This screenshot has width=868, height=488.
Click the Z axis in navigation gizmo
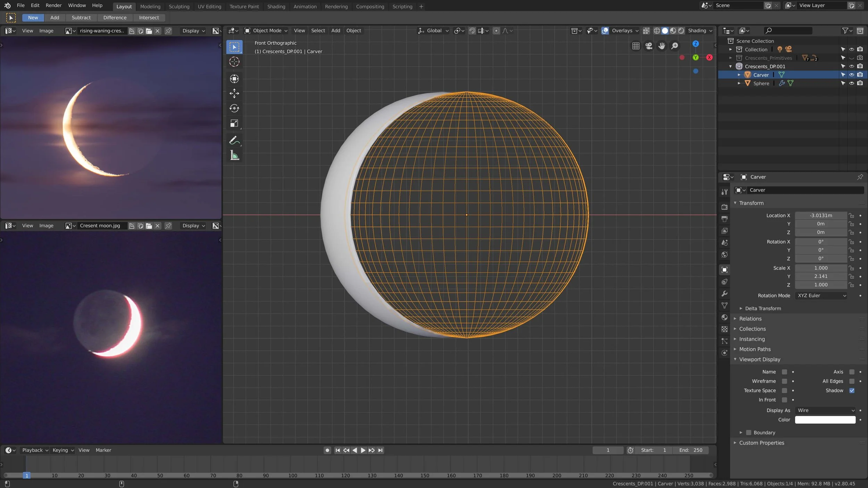pyautogui.click(x=695, y=44)
